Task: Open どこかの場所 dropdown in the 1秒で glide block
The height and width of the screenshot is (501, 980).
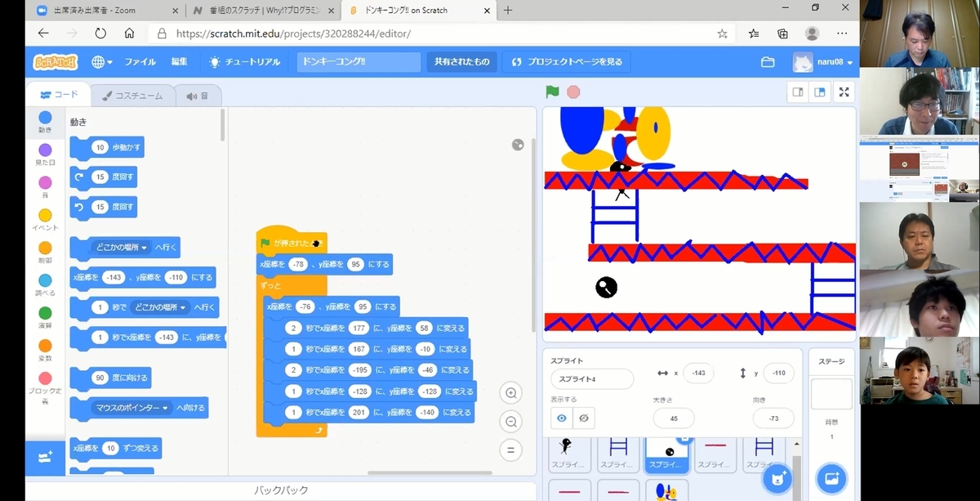Action: coord(161,307)
